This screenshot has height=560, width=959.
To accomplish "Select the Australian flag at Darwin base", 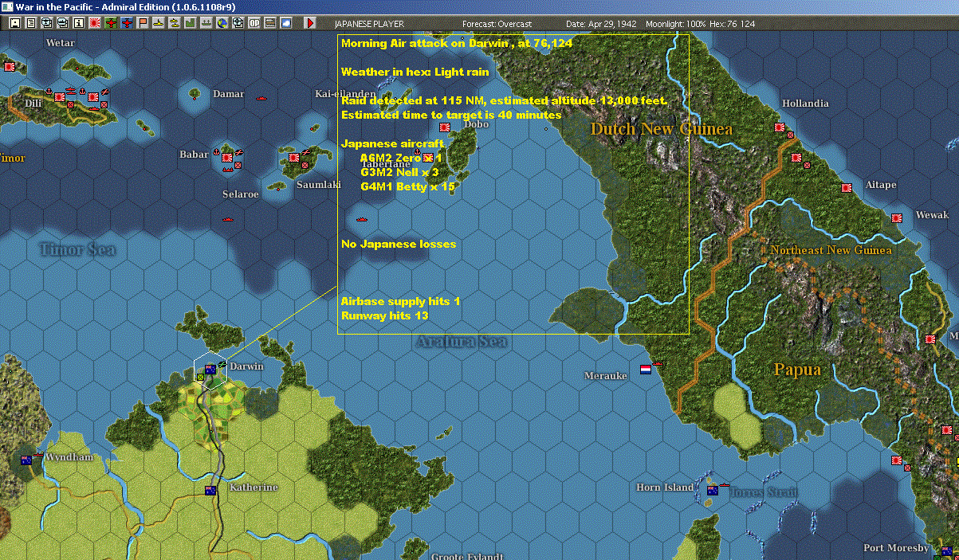I will click(x=210, y=369).
